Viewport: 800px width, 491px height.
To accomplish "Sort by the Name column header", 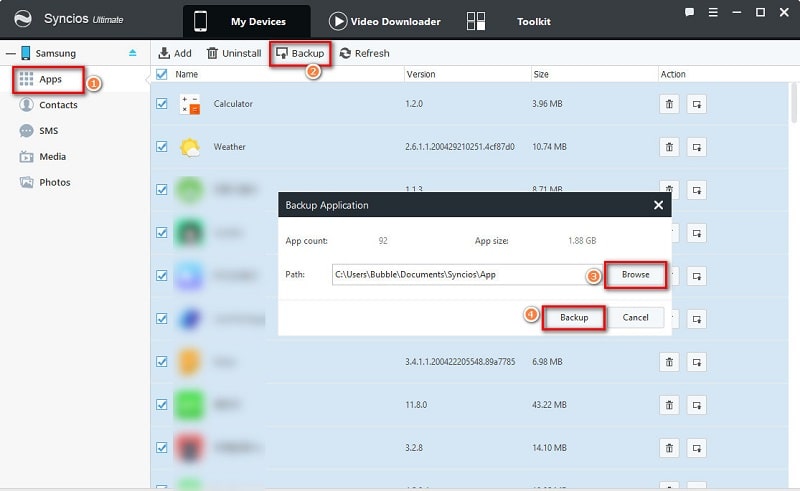I will point(186,74).
